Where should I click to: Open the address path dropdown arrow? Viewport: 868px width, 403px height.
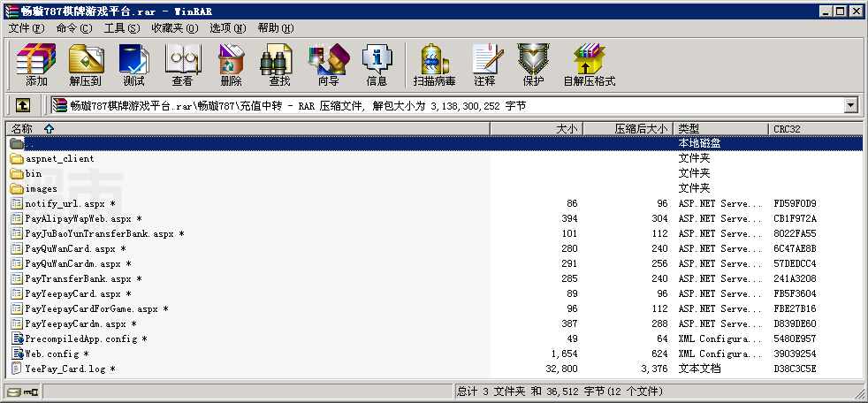[x=851, y=105]
